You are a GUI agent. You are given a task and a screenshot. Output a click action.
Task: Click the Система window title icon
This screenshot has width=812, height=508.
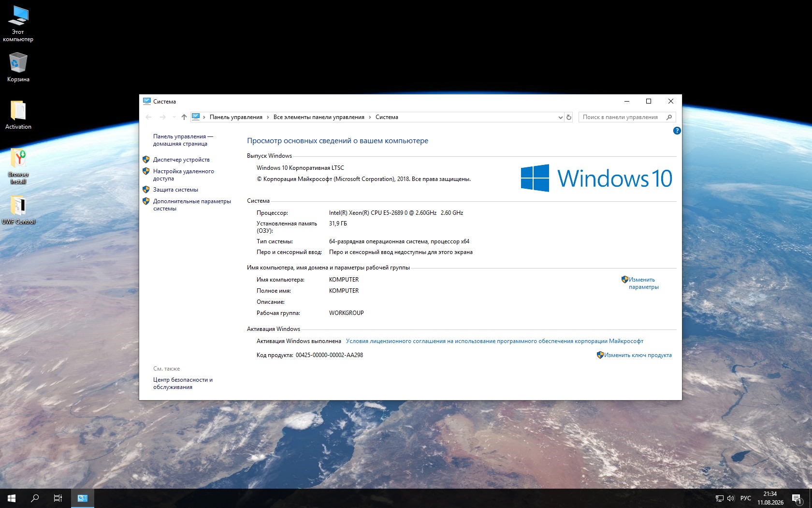tap(147, 101)
